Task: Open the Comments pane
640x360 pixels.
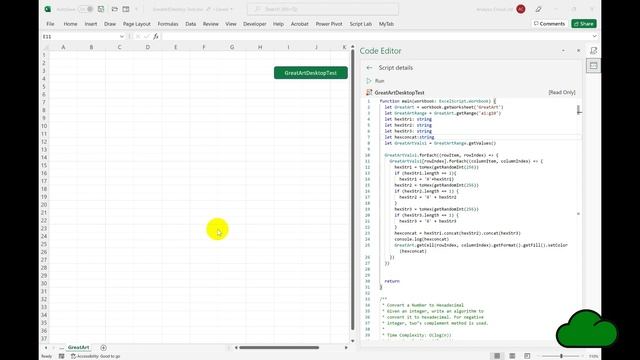Action: 549,24
